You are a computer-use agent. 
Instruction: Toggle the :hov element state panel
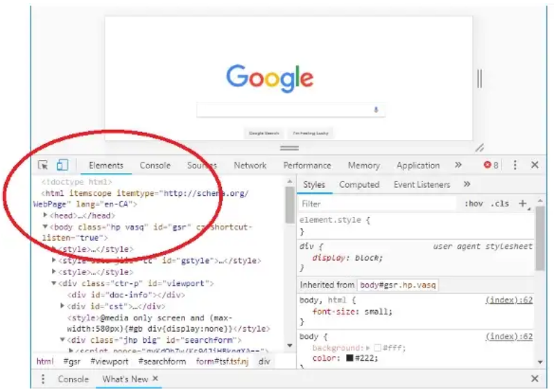point(474,204)
